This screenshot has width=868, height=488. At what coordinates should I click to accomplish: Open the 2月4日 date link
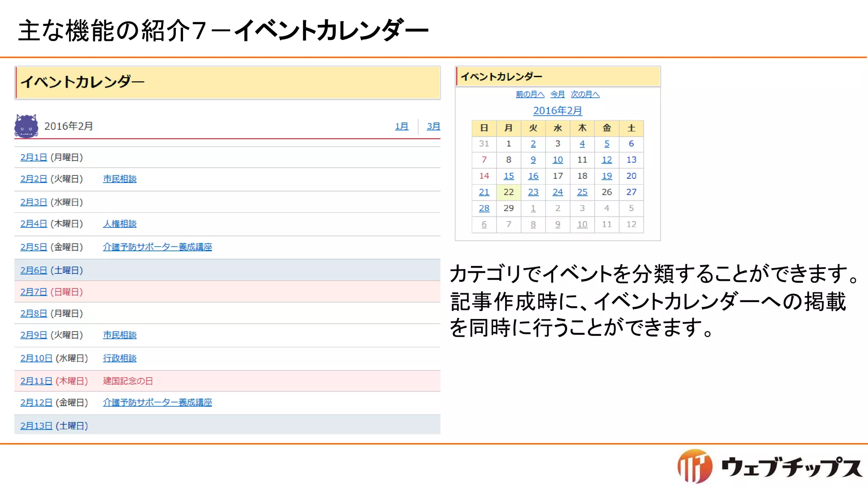(33, 224)
